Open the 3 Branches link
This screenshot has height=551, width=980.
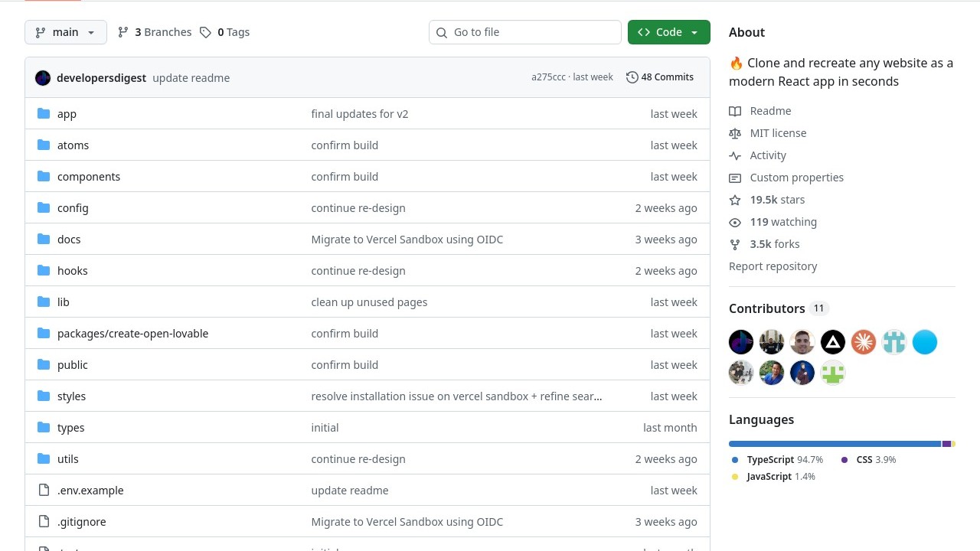click(x=155, y=32)
